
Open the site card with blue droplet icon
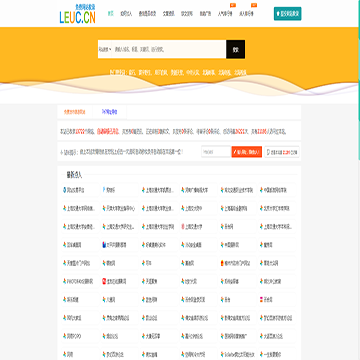81,190
